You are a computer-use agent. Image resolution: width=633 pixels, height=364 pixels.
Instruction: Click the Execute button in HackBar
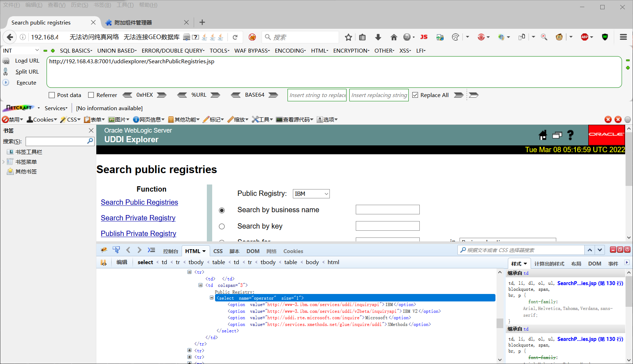26,82
